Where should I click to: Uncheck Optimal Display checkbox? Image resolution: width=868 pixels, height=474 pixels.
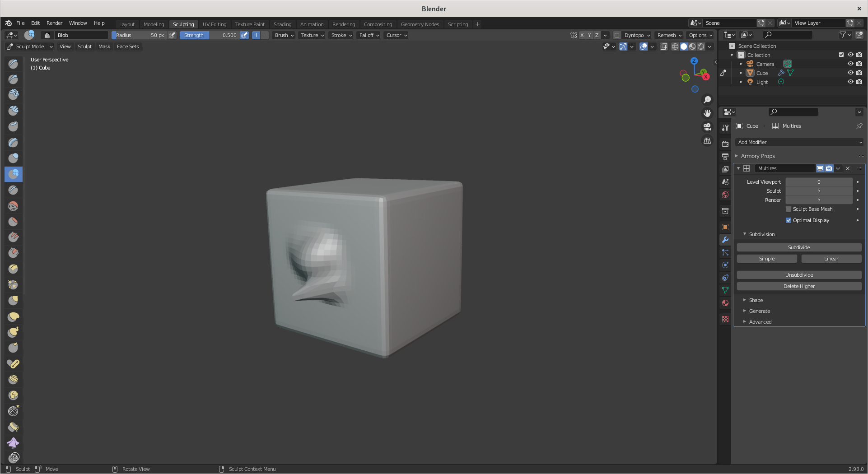pos(789,220)
